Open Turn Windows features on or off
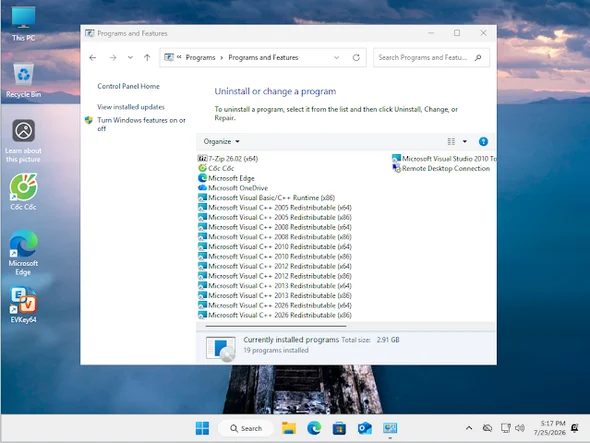 141,124
